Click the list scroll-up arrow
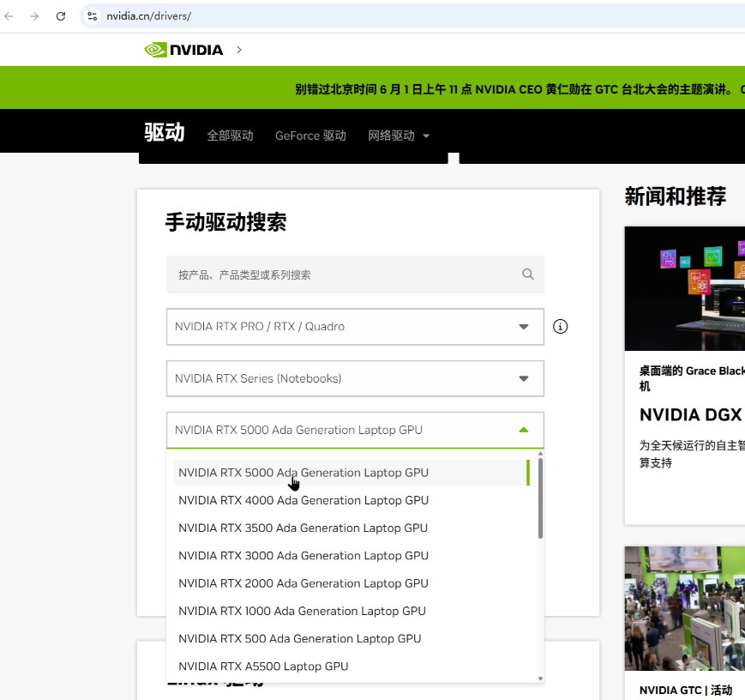Viewport: 745px width, 700px height. click(540, 454)
